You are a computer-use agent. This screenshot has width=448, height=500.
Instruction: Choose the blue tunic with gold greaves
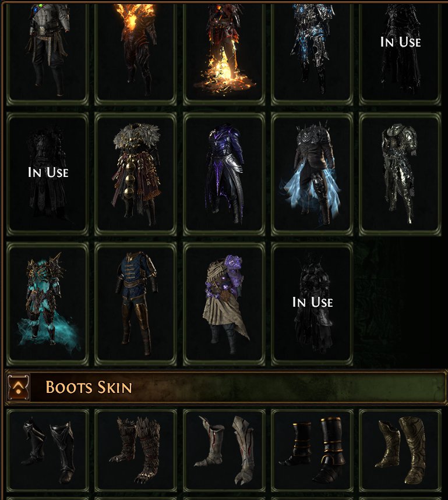pos(136,304)
